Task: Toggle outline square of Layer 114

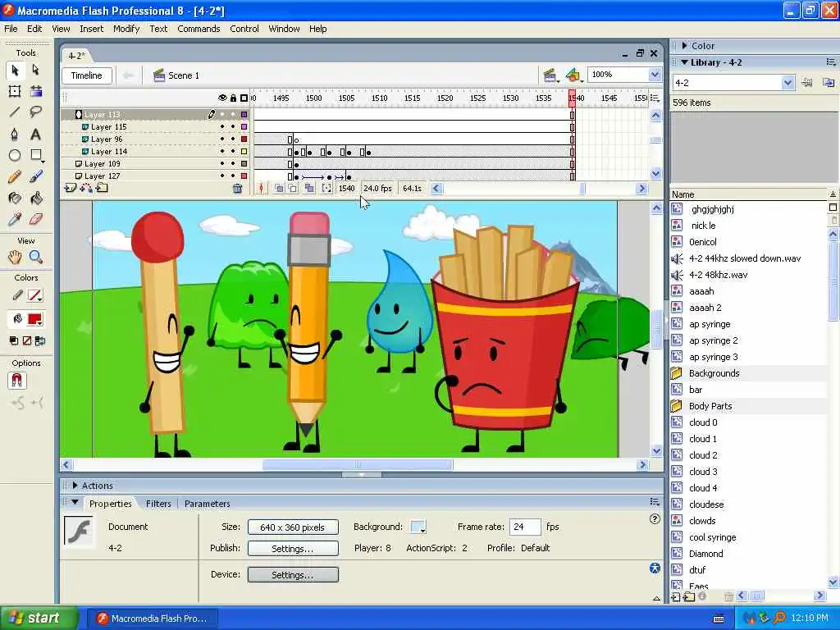Action: (244, 152)
